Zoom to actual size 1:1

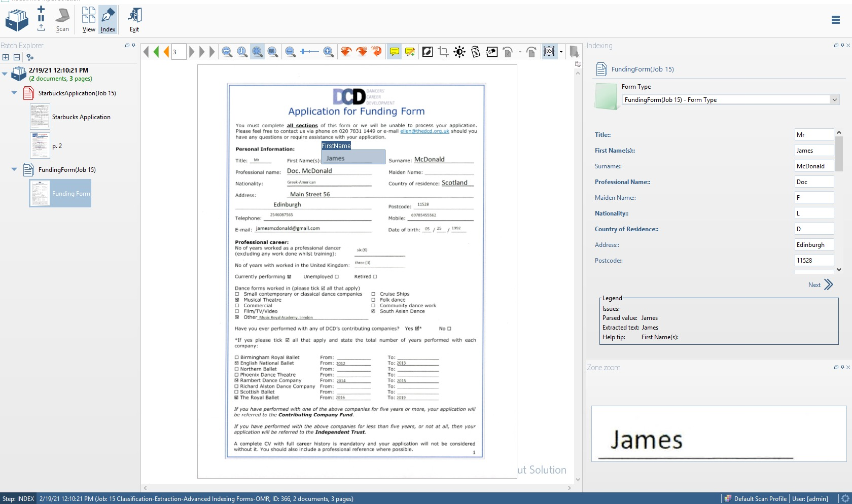click(x=273, y=51)
